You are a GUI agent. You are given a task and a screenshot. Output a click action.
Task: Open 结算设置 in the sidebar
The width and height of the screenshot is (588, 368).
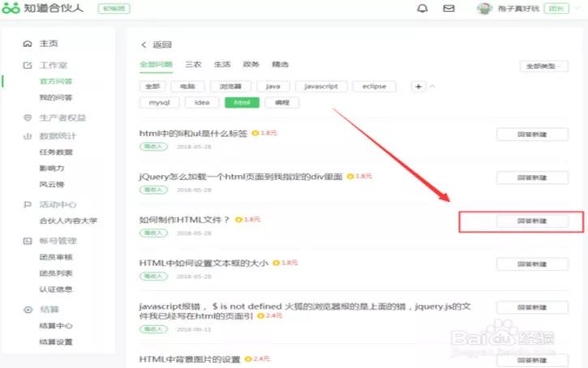point(56,342)
